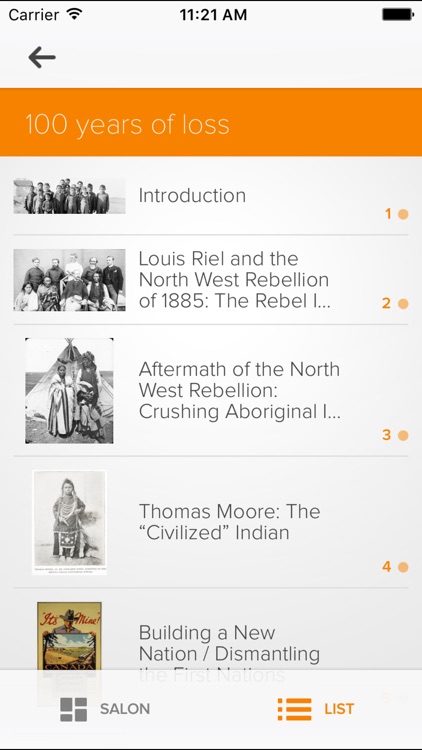Tap the orange dot next to number 4
This screenshot has width=422, height=750.
[x=403, y=567]
